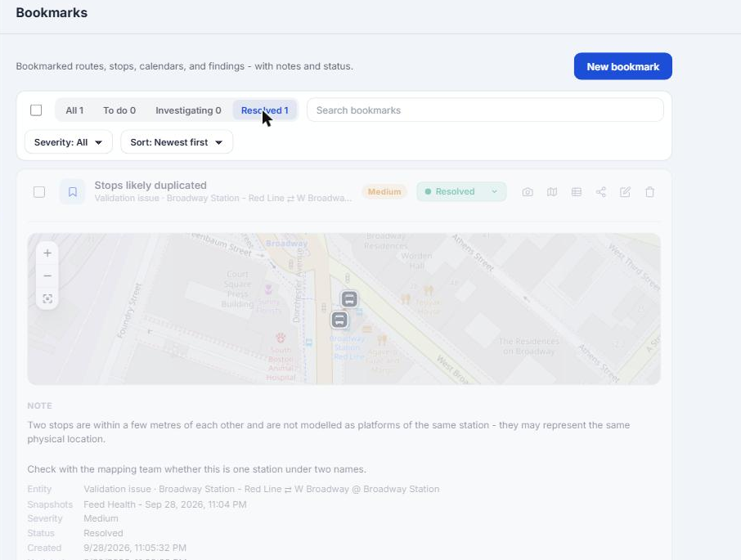Toggle the select-all bookmarks checkbox
The image size is (741, 560).
tap(36, 110)
